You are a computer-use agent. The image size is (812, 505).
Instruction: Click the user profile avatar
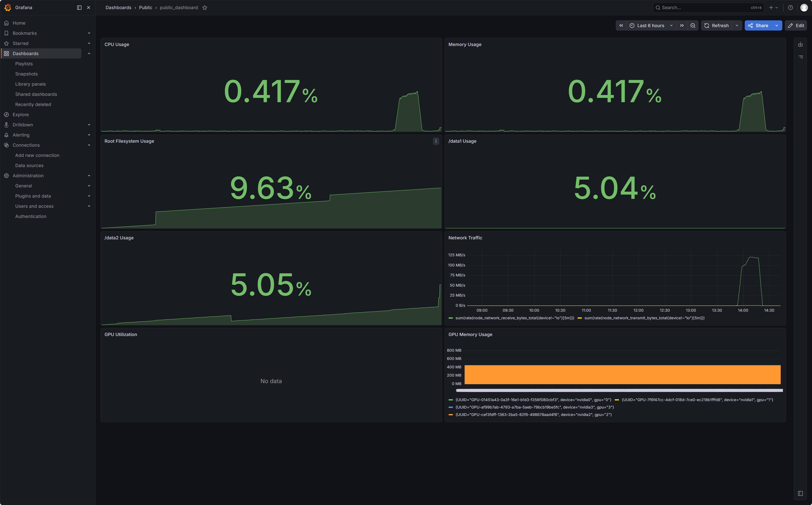(804, 8)
